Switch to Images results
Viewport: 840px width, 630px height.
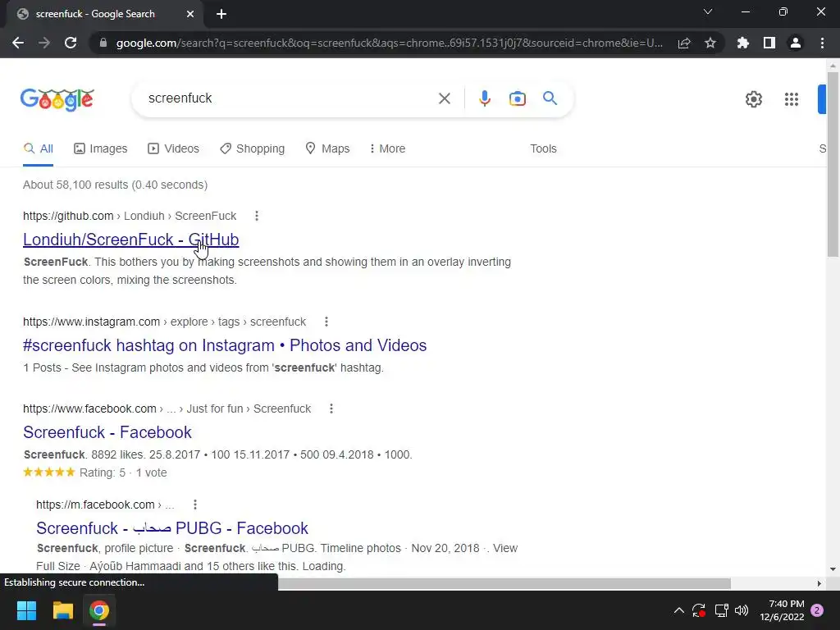(x=101, y=148)
